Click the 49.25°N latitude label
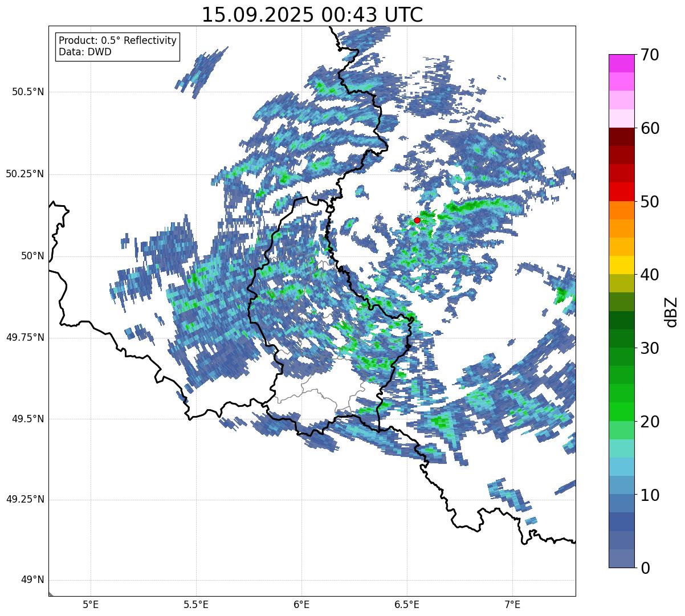The image size is (685, 616). (25, 500)
